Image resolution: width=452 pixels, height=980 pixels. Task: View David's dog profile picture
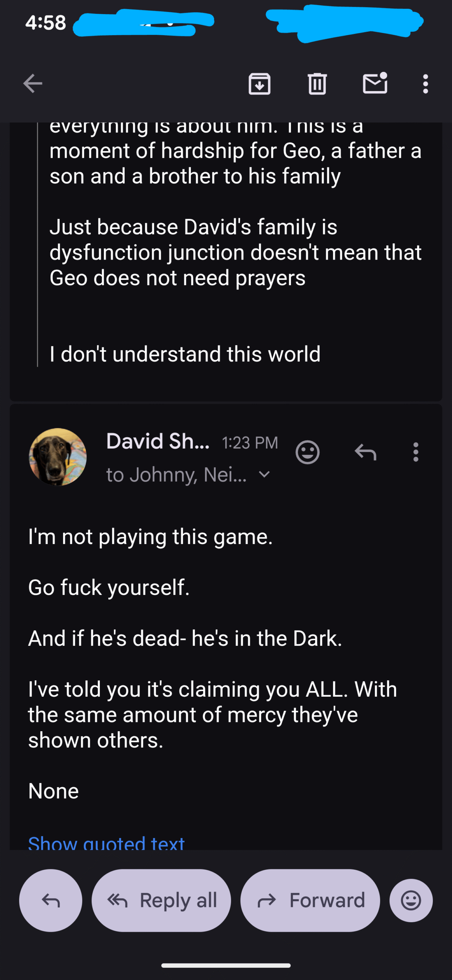tap(58, 457)
